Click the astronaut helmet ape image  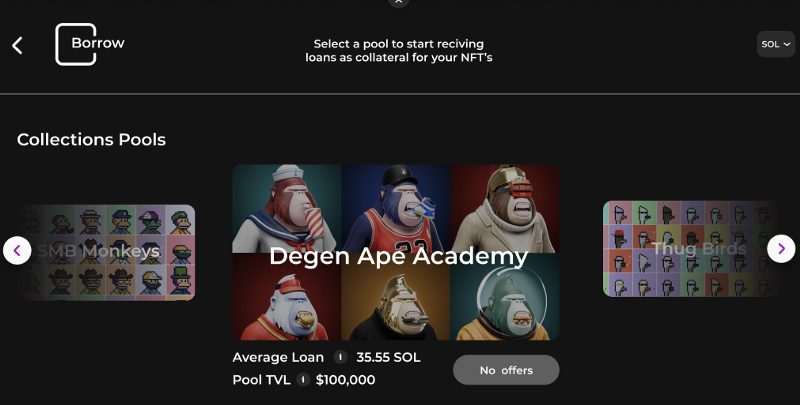pyautogui.click(x=505, y=296)
